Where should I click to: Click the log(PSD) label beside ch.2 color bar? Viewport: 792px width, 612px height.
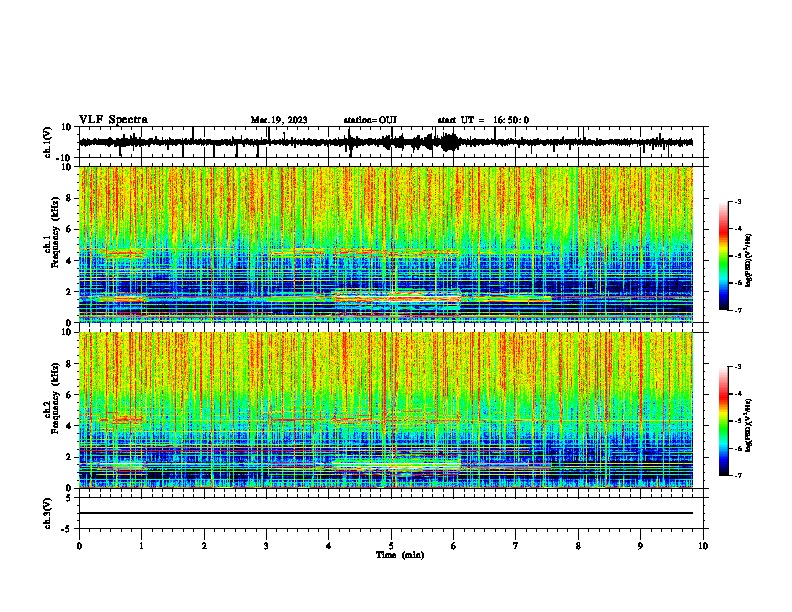(x=749, y=426)
